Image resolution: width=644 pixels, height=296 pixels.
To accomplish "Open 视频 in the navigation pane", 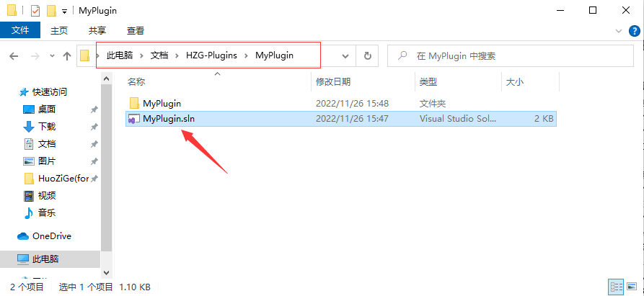I will 47,196.
